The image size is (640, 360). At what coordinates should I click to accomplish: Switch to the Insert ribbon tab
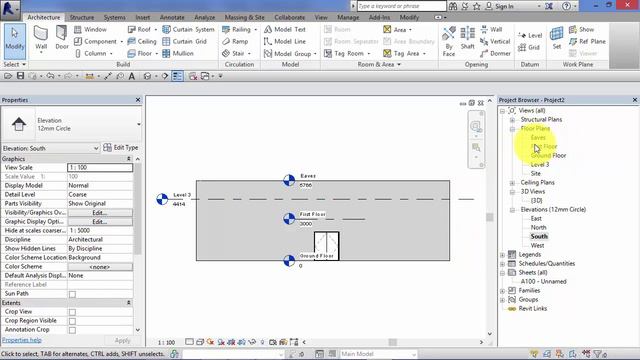[x=142, y=18]
